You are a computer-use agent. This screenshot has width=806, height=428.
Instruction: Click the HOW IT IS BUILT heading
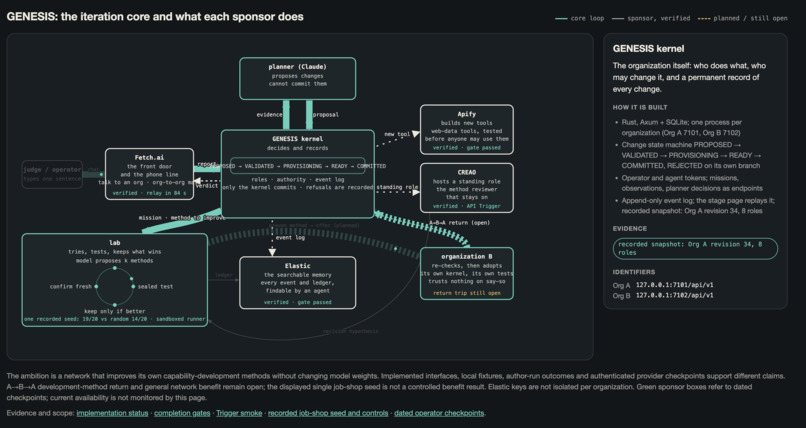click(640, 107)
